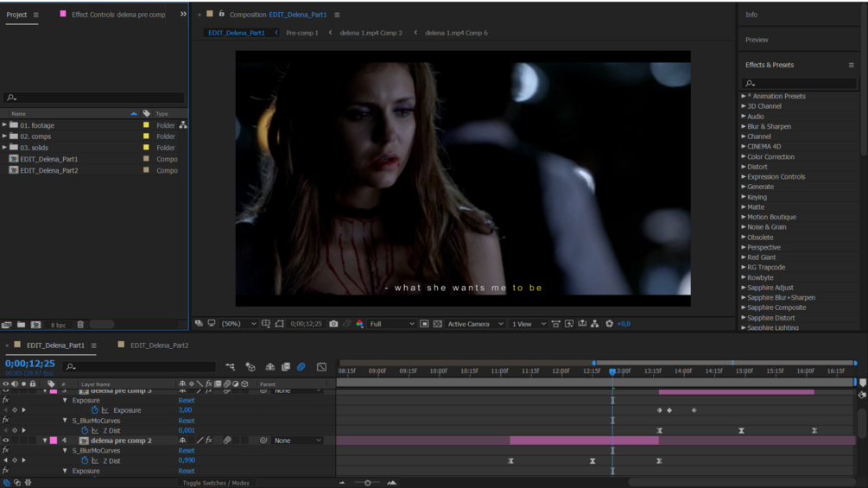Open the magnification (50%) dropdown
Image resolution: width=868 pixels, height=488 pixels.
[x=238, y=324]
